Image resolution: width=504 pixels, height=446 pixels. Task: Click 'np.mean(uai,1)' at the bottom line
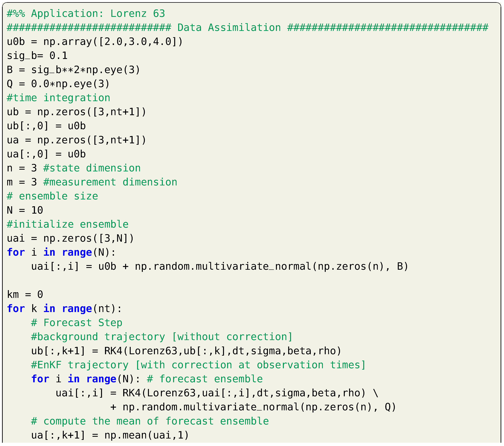(x=146, y=435)
